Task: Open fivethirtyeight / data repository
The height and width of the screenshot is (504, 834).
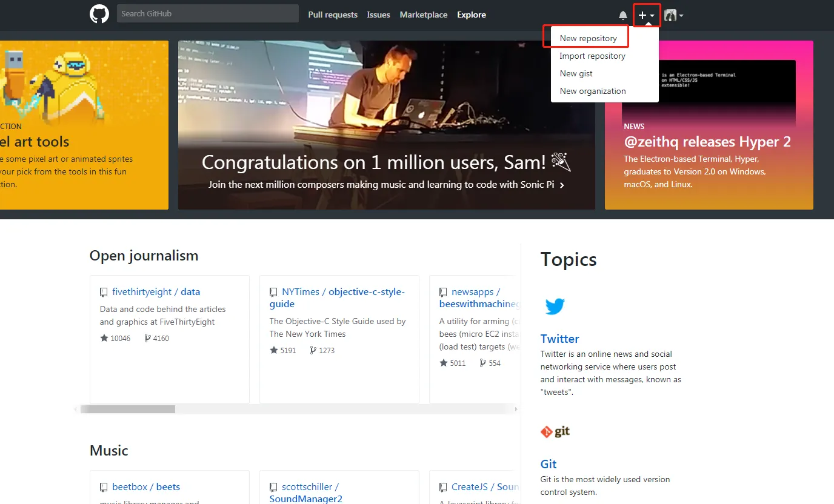Action: (156, 291)
